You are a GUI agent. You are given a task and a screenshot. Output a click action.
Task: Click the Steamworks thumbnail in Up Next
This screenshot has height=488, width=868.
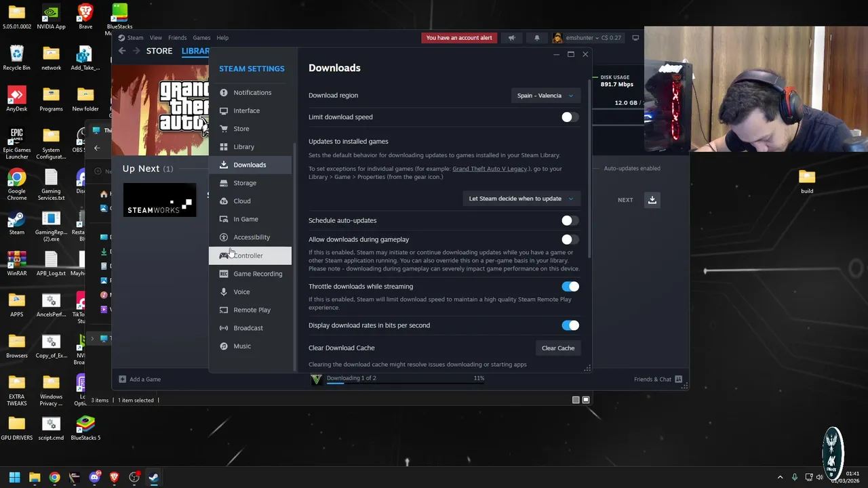click(x=159, y=200)
